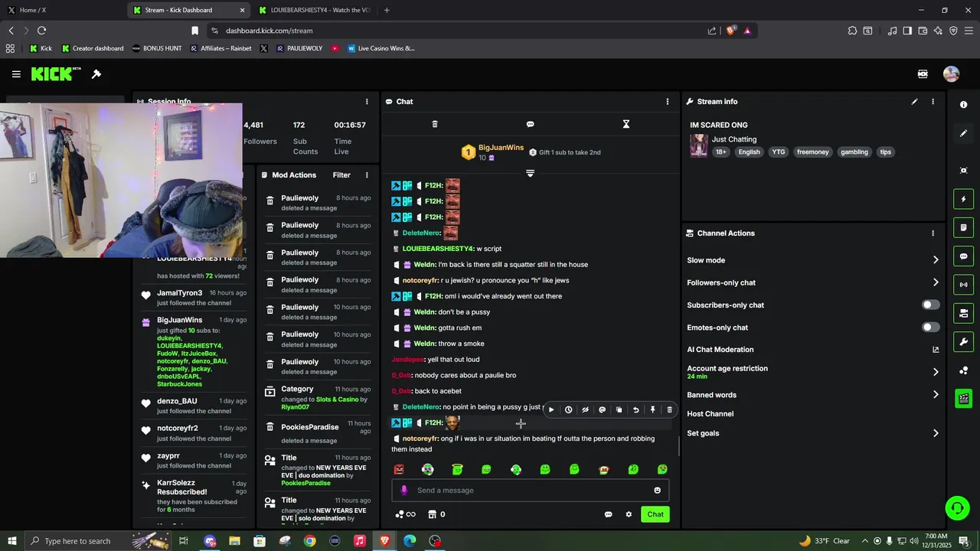Click the hourglass icon in the chat toolbar
This screenshot has height=551, width=980.
(x=626, y=124)
